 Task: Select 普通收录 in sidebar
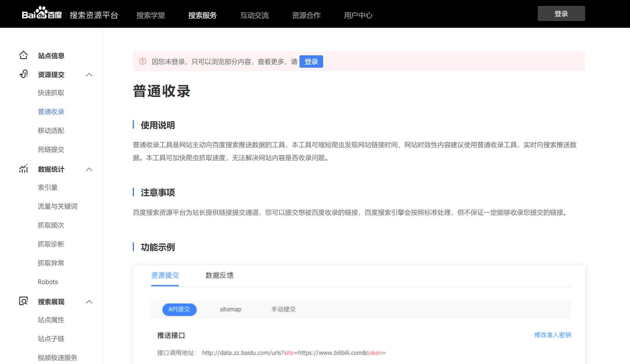pyautogui.click(x=51, y=112)
